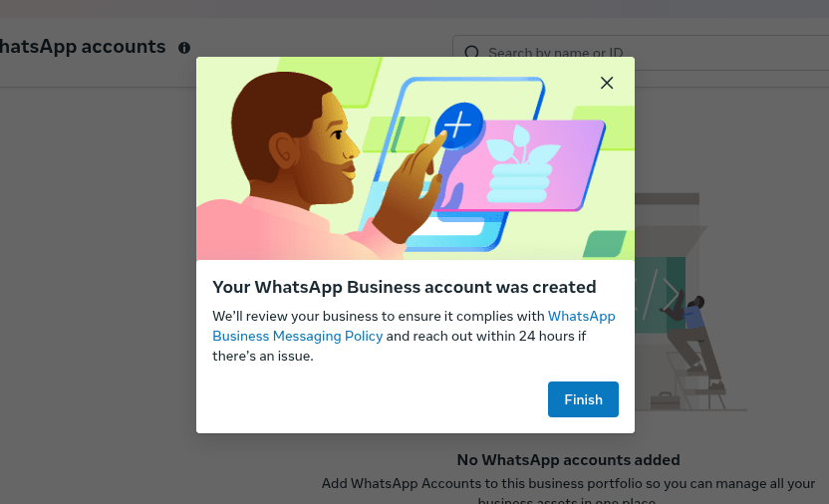The image size is (829, 504).
Task: Click the WhatsApp accounts page heading
Action: pyautogui.click(x=83, y=47)
